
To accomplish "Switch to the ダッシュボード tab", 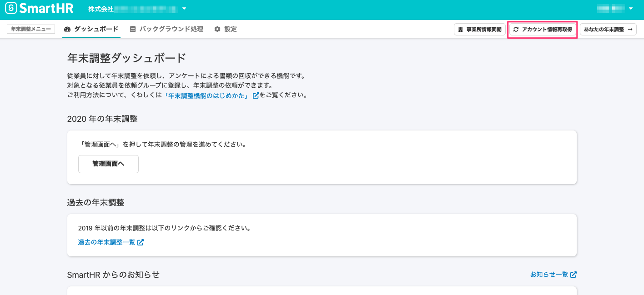I will 91,29.
